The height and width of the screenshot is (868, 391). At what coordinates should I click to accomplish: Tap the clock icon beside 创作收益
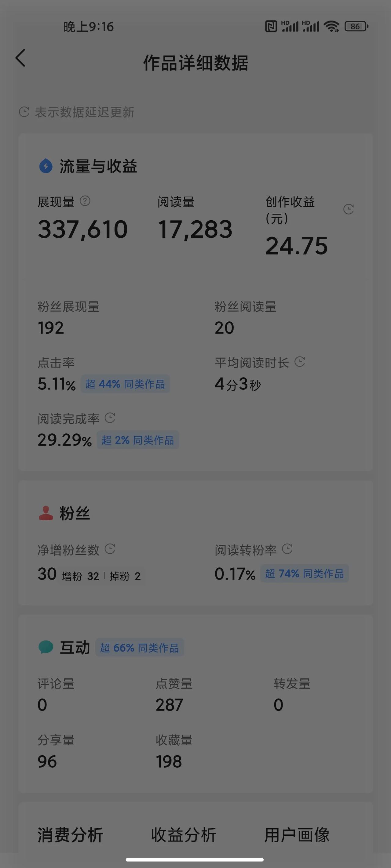coord(349,209)
